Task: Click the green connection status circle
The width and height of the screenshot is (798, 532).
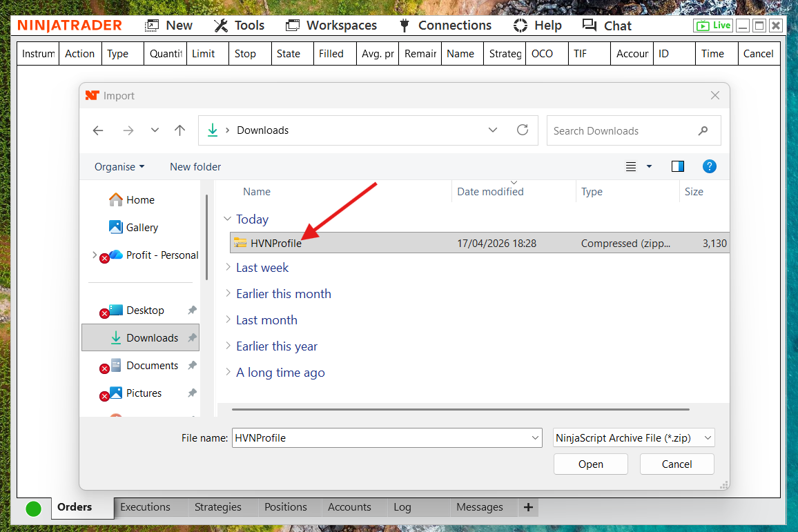Action: 34,509
